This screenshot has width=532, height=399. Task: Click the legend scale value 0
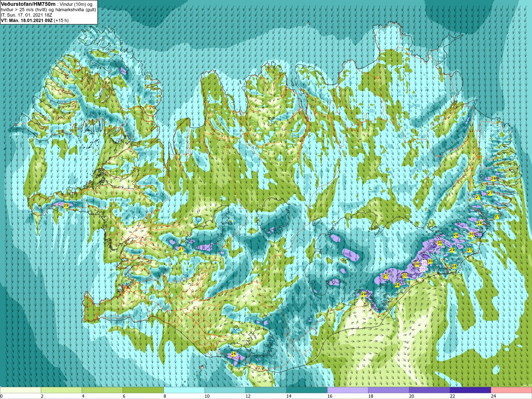[x=2, y=396]
